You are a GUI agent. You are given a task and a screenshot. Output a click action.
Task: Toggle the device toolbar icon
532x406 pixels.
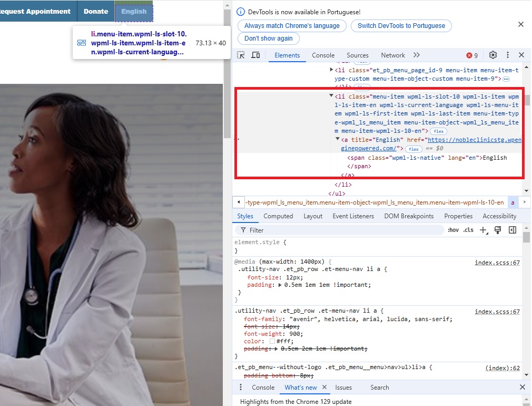pos(255,55)
